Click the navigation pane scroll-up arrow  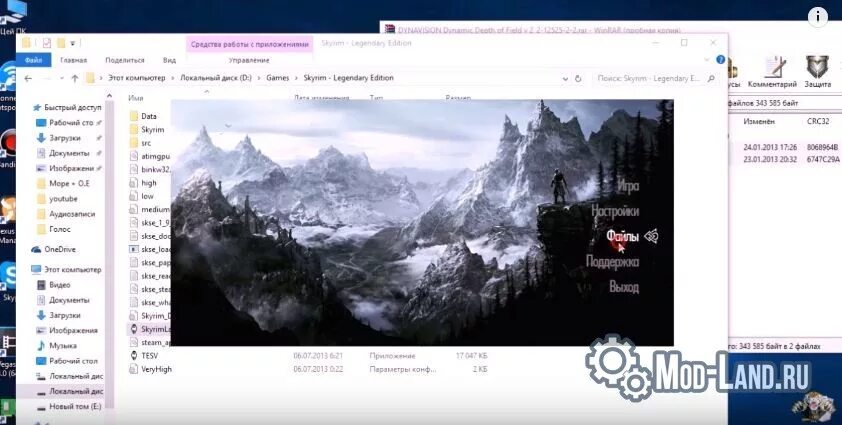pos(110,96)
